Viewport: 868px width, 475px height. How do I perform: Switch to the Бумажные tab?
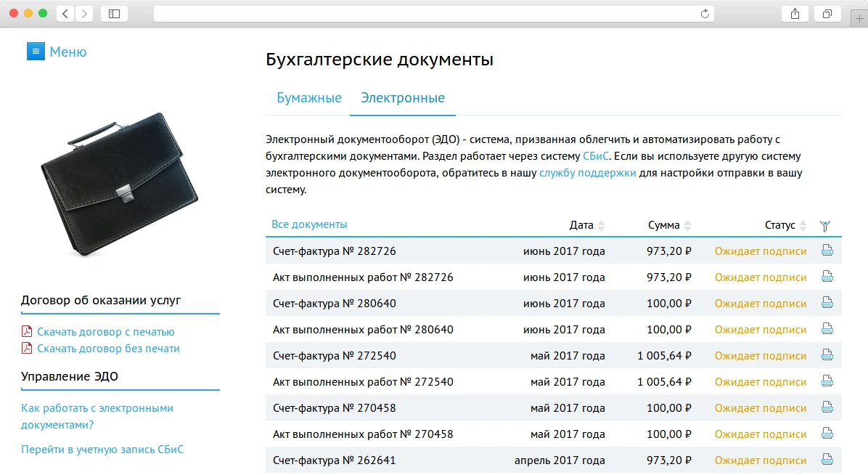pos(308,97)
